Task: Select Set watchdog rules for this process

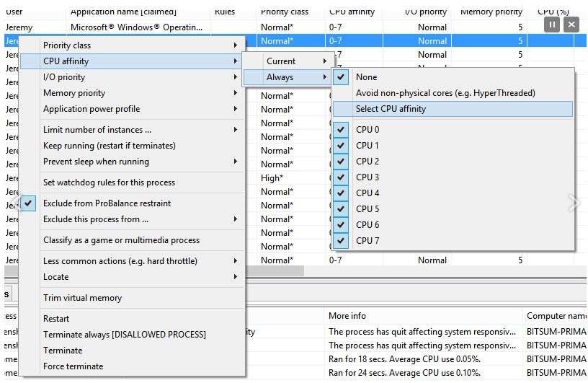Action: [132, 182]
